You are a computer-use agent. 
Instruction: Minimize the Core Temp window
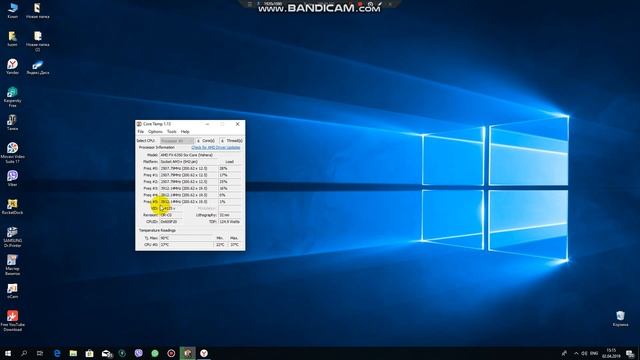click(207, 124)
